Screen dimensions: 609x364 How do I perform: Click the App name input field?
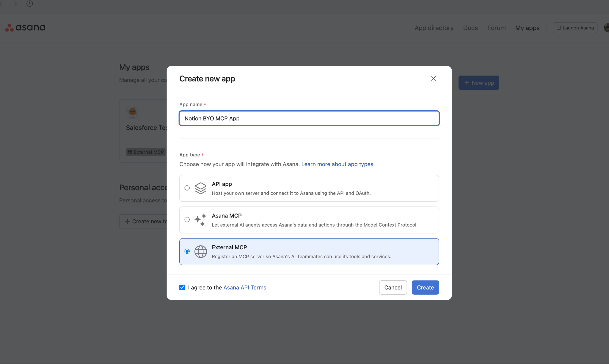pos(309,118)
